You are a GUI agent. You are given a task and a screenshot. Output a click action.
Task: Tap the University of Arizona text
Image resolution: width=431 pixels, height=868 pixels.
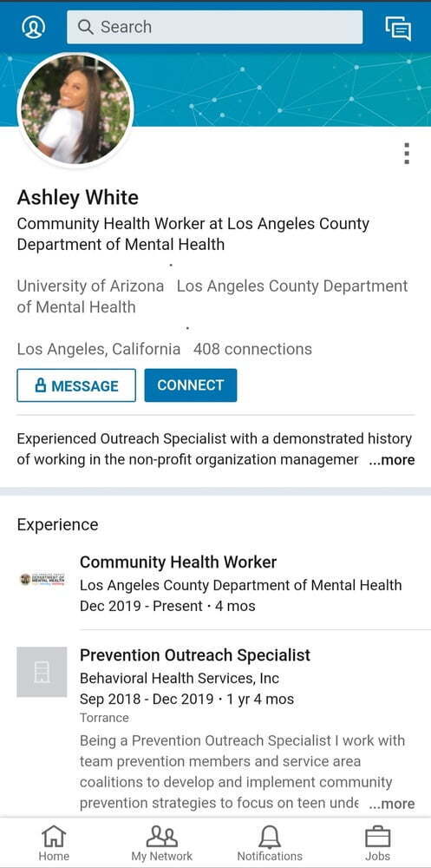pyautogui.click(x=90, y=286)
